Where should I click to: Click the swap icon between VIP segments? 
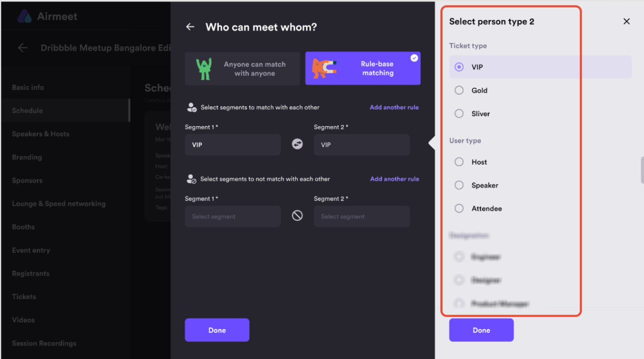(297, 144)
